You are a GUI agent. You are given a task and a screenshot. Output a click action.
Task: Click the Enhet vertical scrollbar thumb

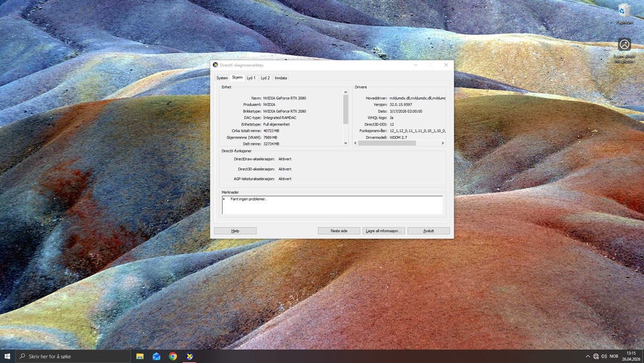tap(345, 109)
